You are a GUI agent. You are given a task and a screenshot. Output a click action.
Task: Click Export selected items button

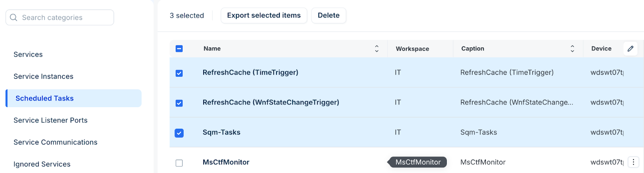pyautogui.click(x=264, y=15)
